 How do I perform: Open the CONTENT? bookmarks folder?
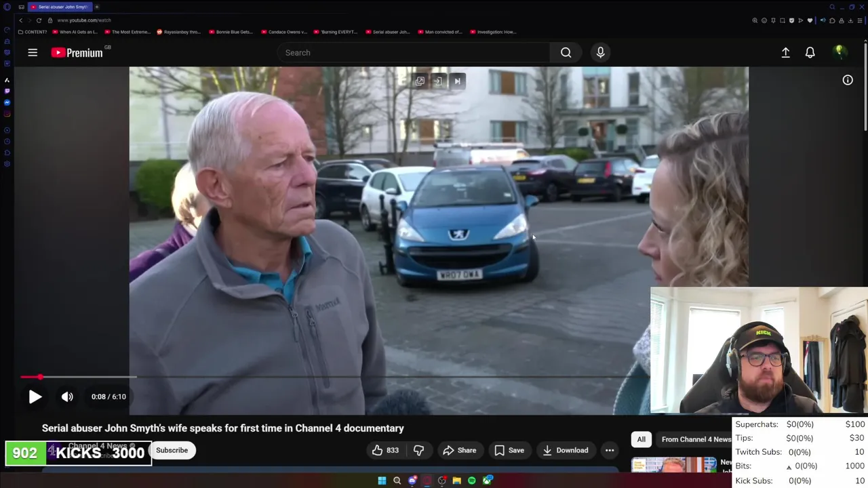33,32
